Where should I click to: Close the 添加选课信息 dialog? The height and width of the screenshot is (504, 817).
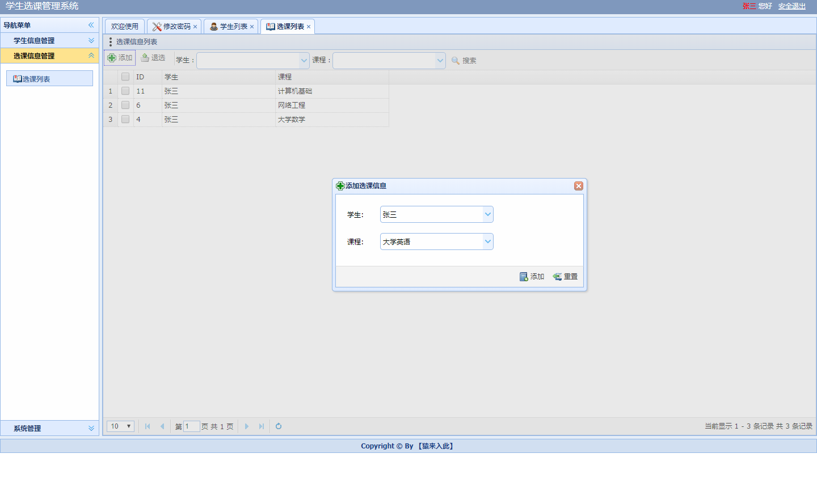click(x=579, y=186)
